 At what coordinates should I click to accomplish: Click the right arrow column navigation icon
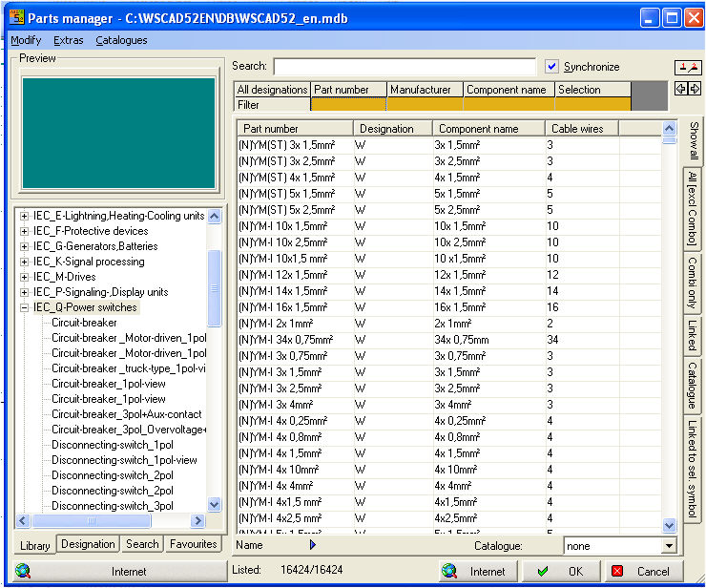click(695, 89)
